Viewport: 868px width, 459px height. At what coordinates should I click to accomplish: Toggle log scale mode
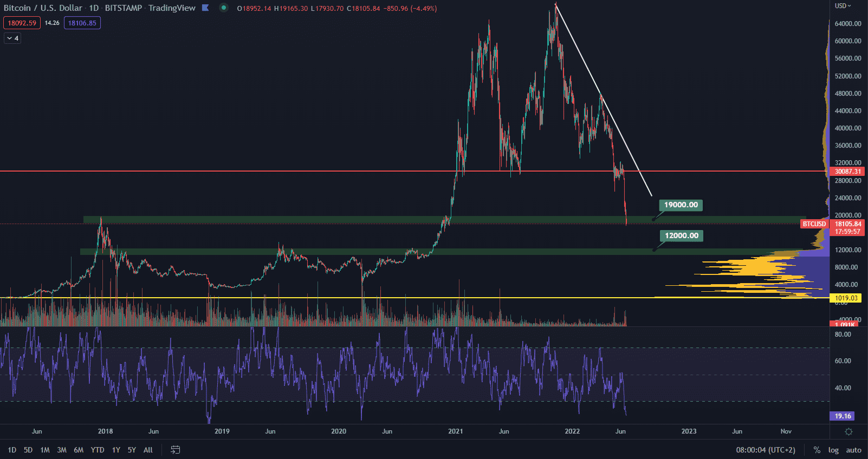(x=833, y=450)
